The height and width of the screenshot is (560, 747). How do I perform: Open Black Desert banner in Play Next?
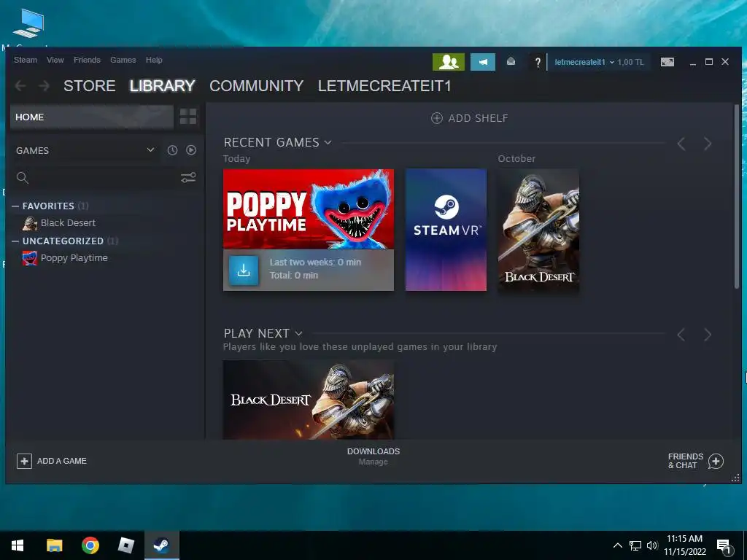pos(309,400)
